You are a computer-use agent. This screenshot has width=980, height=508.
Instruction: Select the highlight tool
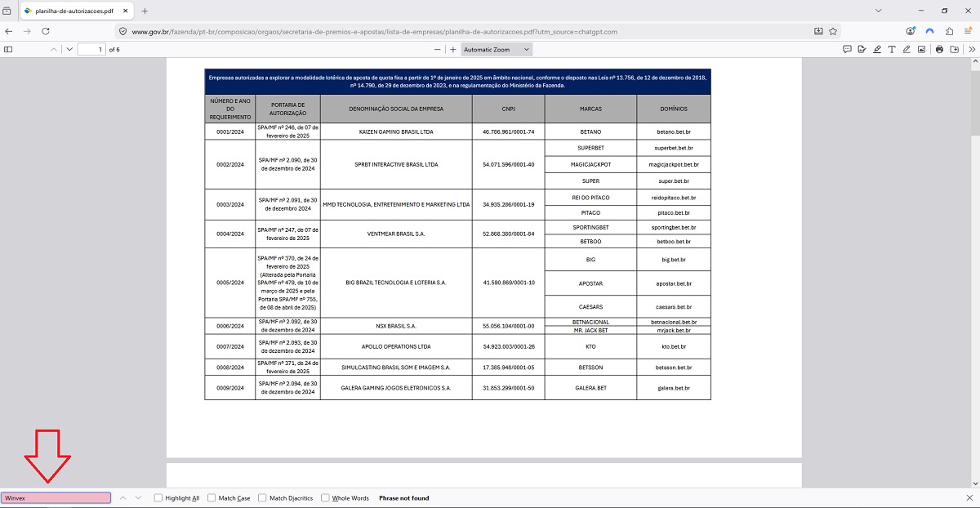point(876,49)
